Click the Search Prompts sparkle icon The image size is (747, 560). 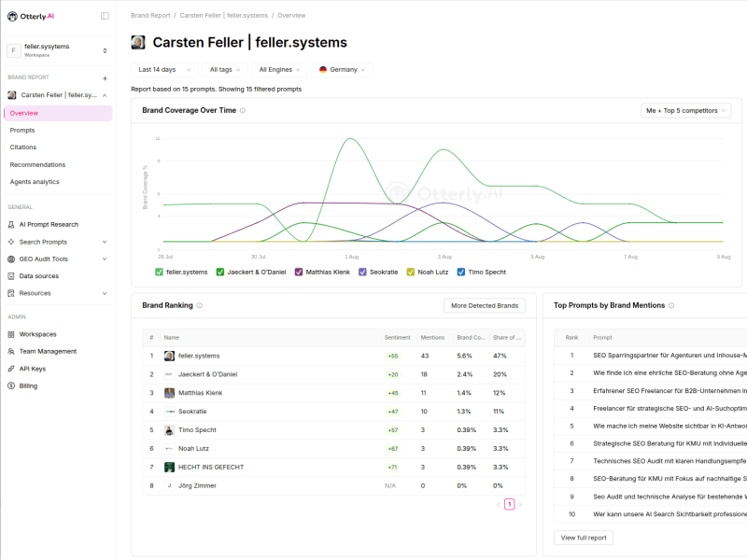click(11, 242)
